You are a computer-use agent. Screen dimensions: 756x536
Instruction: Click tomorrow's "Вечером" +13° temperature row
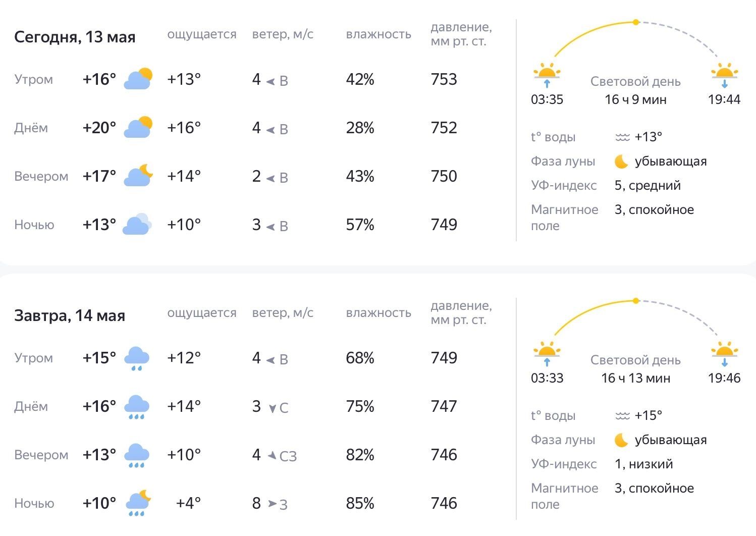coord(99,454)
